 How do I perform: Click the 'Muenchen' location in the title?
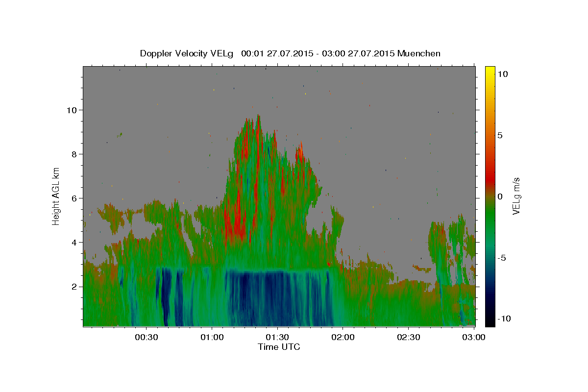(419, 53)
